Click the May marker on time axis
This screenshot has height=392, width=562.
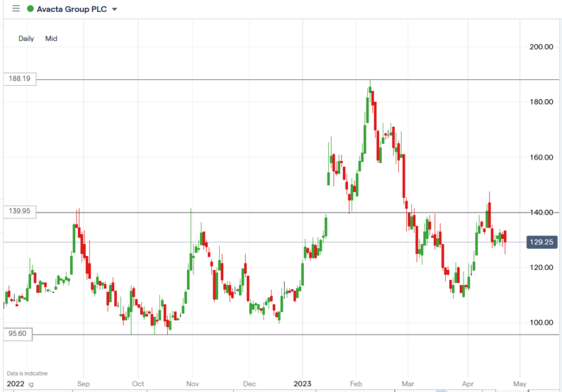tap(519, 383)
